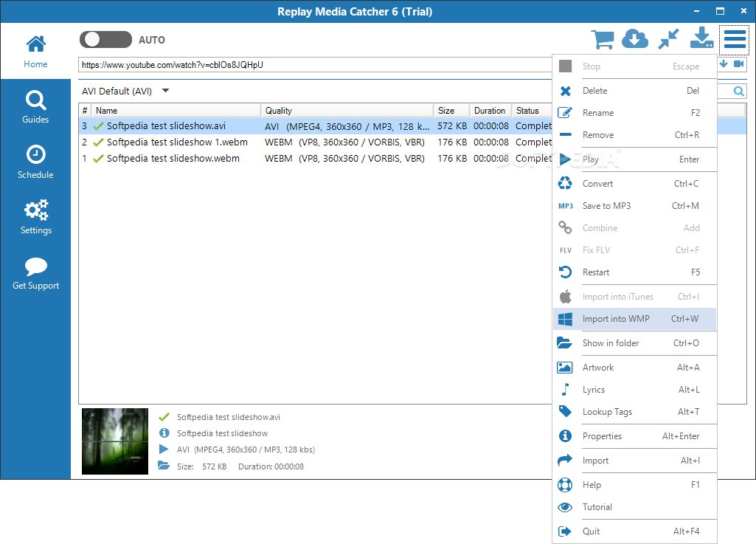This screenshot has height=544, width=756.
Task: Click 572 KB size in first row
Action: pos(452,126)
